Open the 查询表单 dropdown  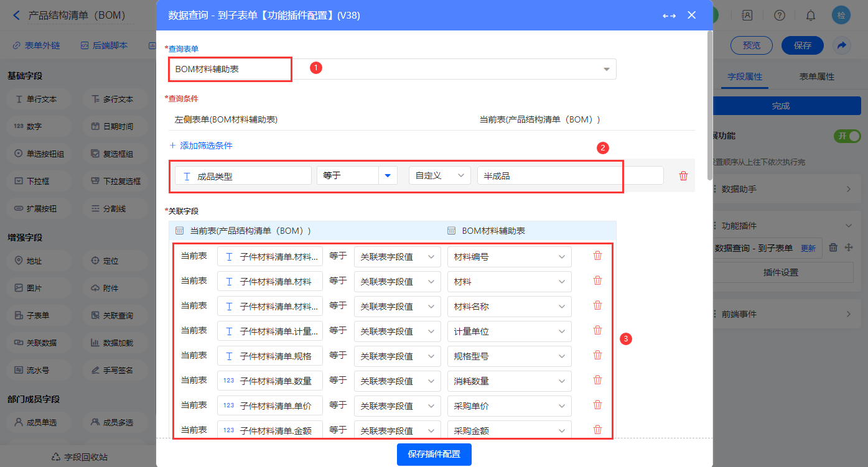click(x=606, y=69)
